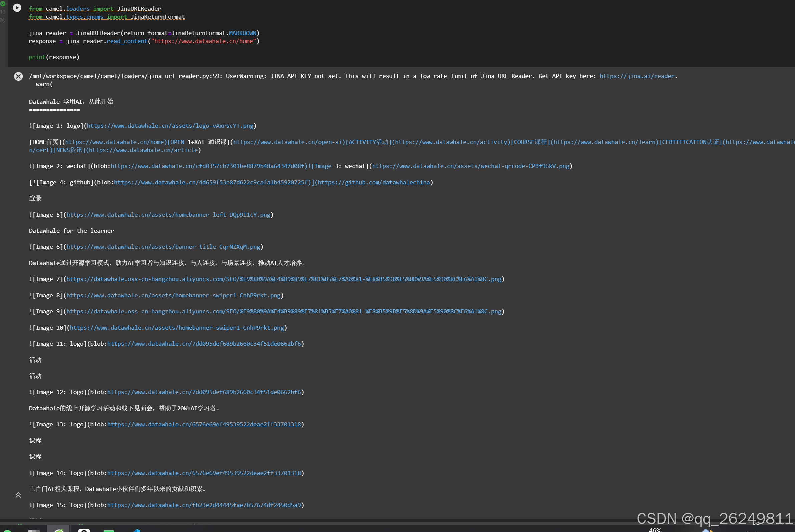Image resolution: width=795 pixels, height=532 pixels.
Task: Click the gray swatch-style icon in the taskbar
Action: pos(34,530)
